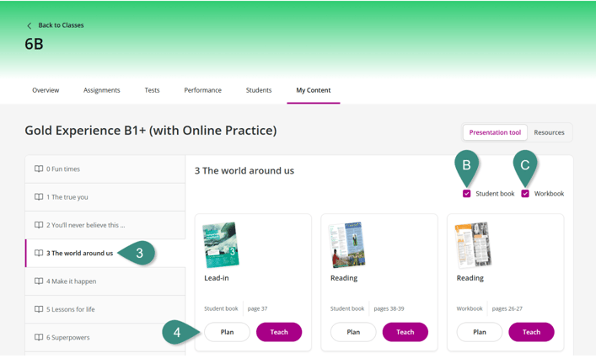Open the Lead-in book cover thumbnail

tap(221, 244)
